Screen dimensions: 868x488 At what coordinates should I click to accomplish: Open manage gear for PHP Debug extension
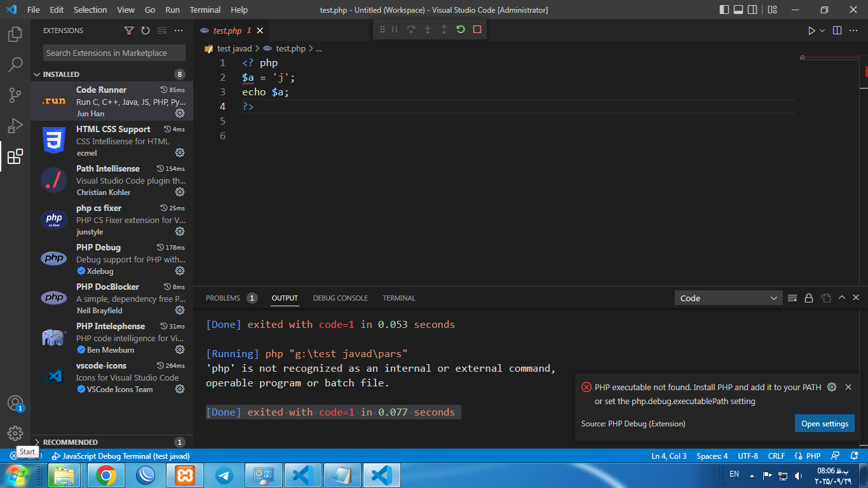180,271
